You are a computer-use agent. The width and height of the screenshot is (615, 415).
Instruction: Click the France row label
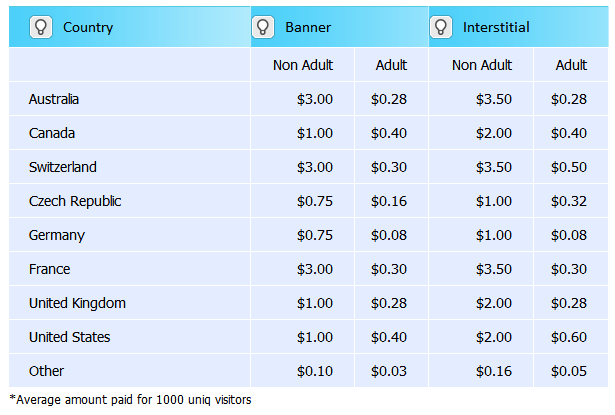point(50,269)
